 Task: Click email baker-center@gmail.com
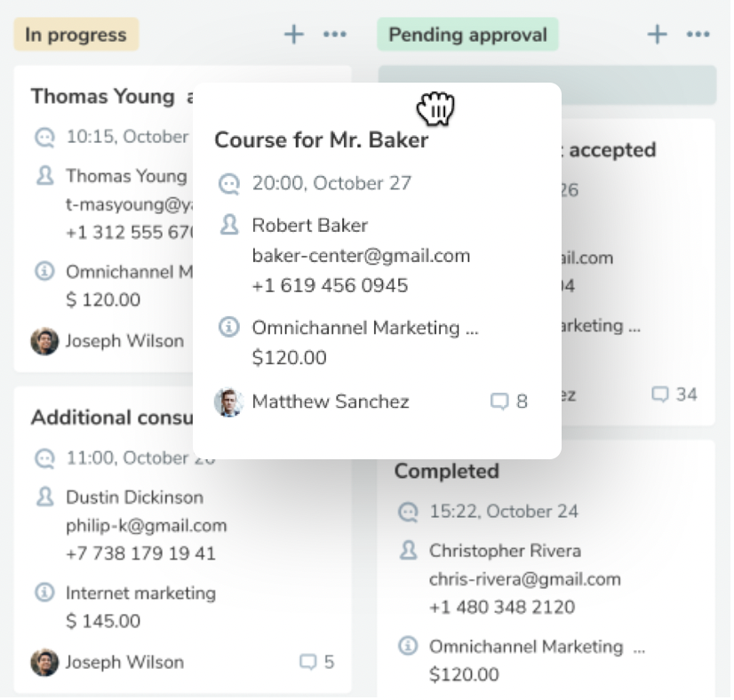[x=361, y=256]
